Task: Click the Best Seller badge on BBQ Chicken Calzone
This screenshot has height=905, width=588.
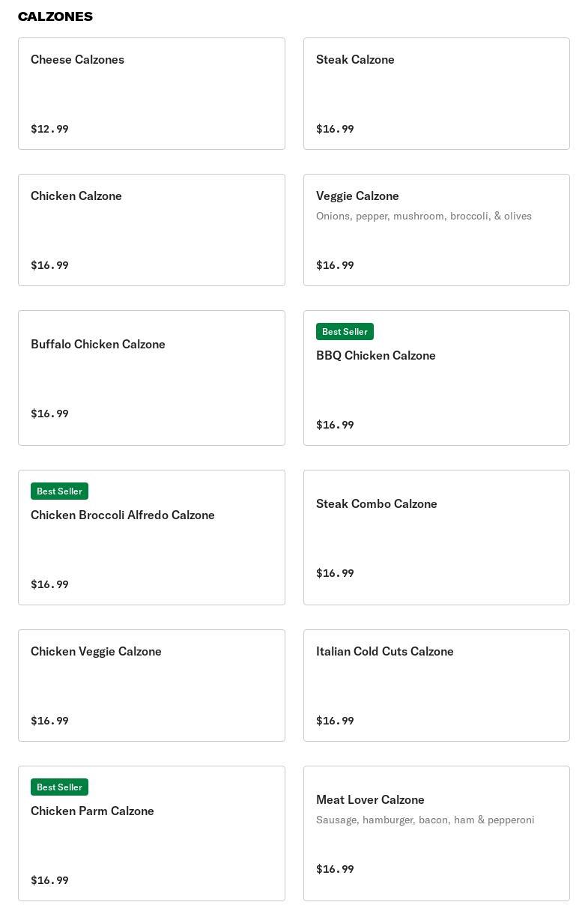Action: 345,331
